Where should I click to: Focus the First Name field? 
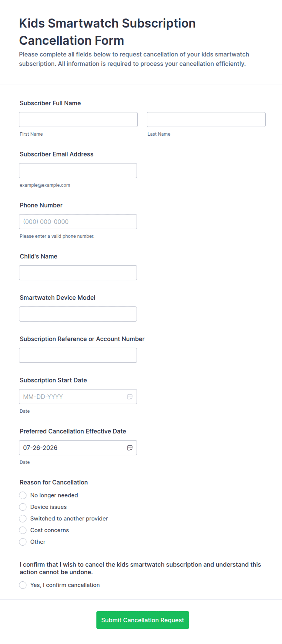[x=78, y=120]
